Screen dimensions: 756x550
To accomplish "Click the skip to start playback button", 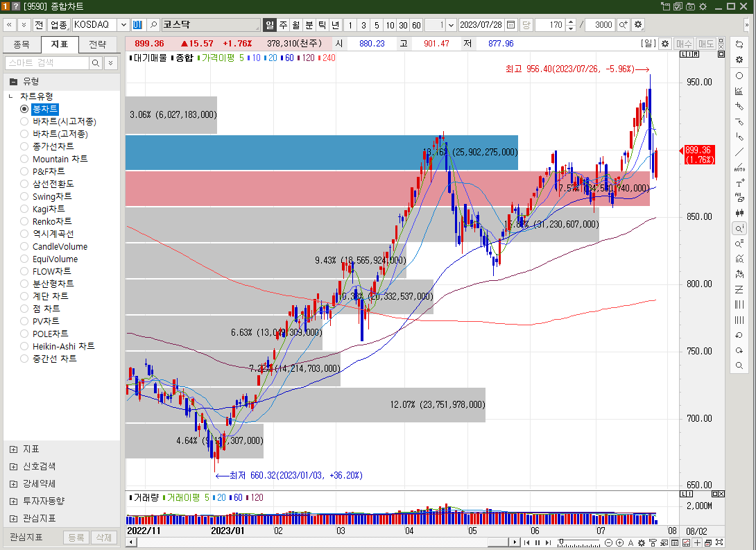I will click(x=526, y=543).
